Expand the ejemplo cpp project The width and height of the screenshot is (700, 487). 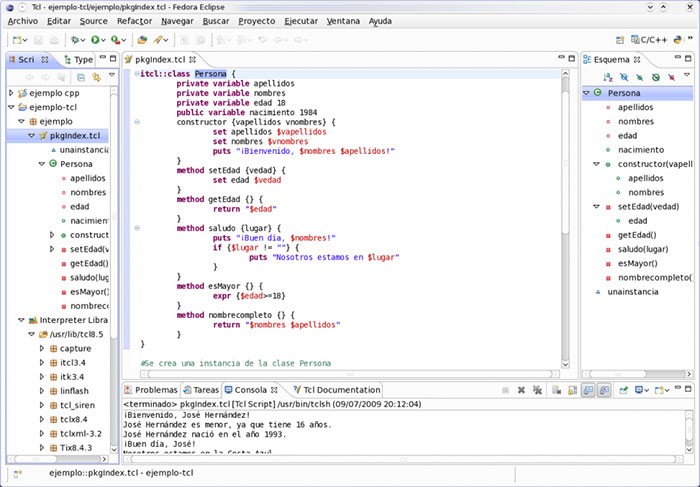pyautogui.click(x=11, y=93)
